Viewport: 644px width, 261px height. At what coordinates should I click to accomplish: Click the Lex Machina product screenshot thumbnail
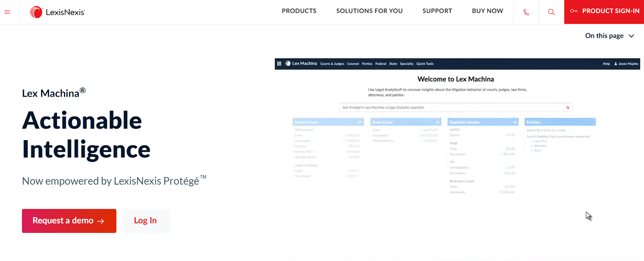point(457,130)
